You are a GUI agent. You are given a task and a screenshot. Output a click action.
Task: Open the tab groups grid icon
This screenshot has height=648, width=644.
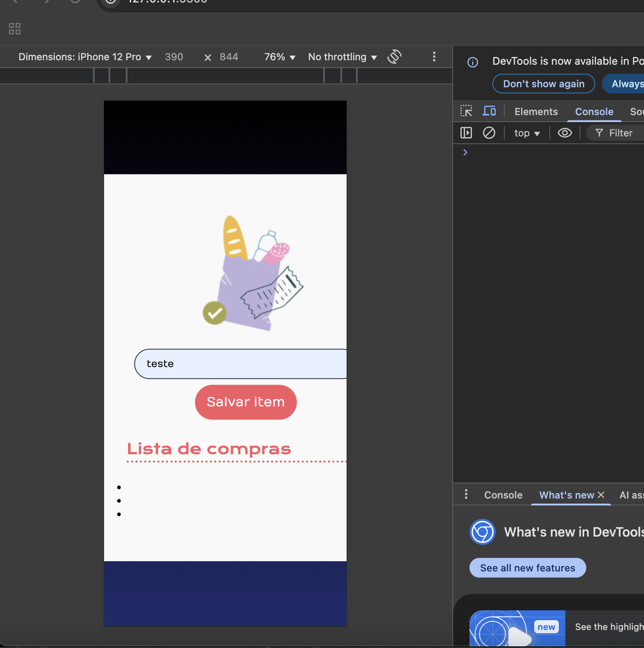click(x=15, y=29)
